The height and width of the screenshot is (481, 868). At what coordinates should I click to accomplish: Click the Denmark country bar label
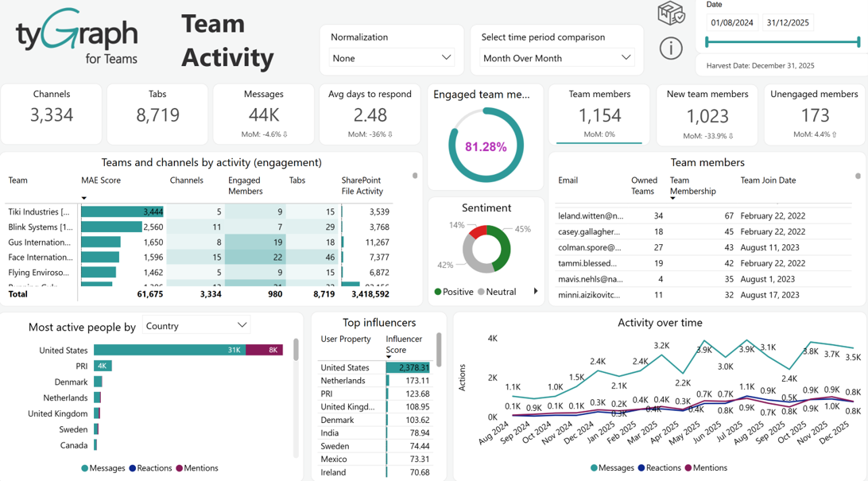(71, 382)
